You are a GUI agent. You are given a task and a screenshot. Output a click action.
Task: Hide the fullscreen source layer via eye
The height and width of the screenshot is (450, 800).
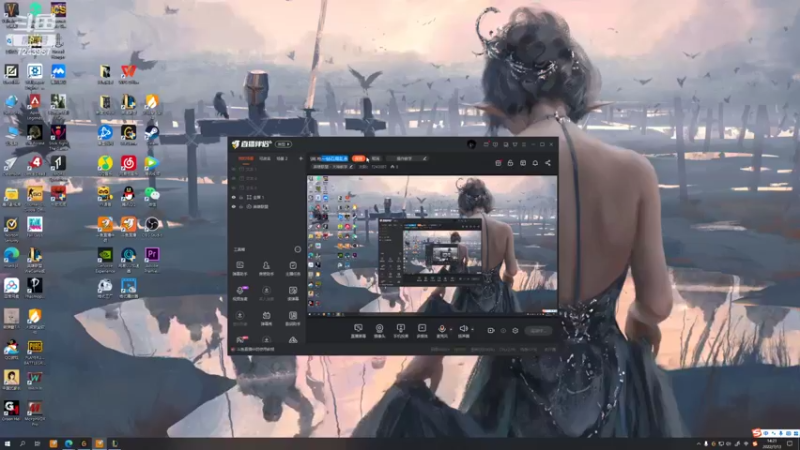pyautogui.click(x=234, y=197)
